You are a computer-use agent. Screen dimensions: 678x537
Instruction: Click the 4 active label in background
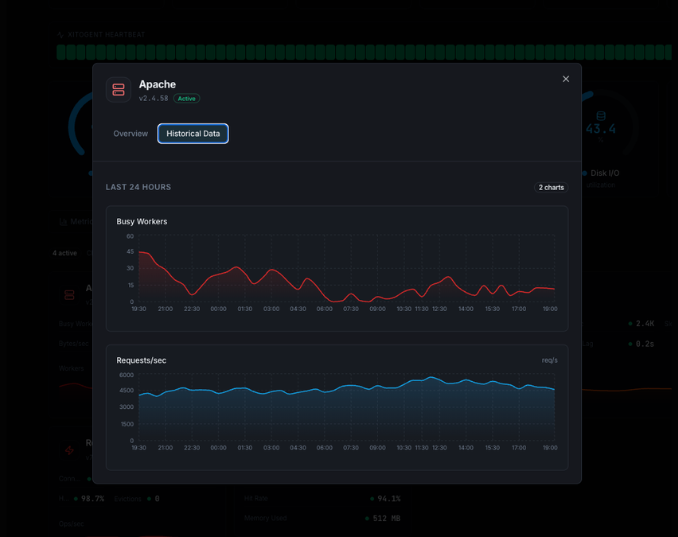tap(65, 253)
